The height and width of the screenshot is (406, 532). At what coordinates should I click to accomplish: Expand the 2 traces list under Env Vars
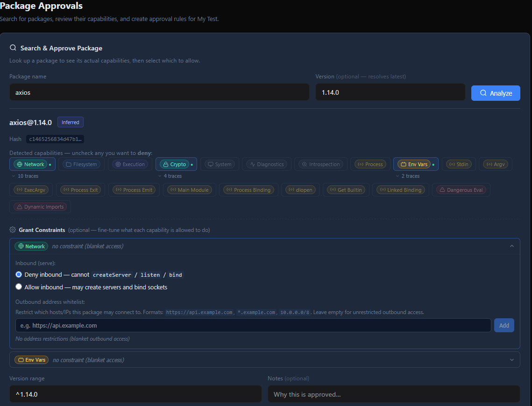[x=408, y=176]
